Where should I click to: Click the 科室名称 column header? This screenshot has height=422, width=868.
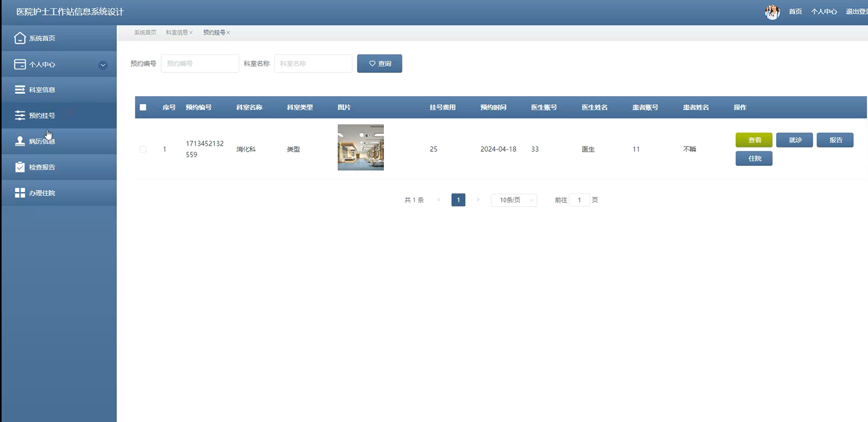point(249,107)
